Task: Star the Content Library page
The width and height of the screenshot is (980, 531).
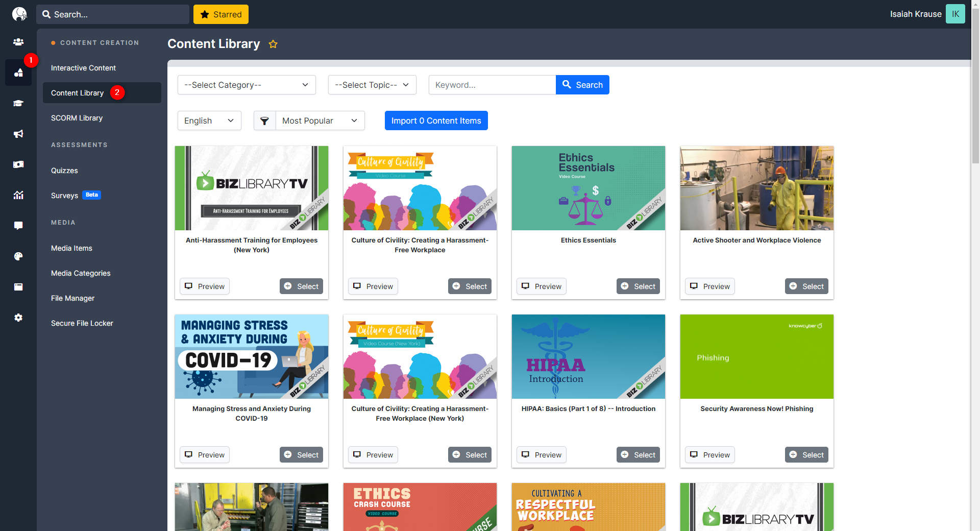Action: tap(273, 44)
